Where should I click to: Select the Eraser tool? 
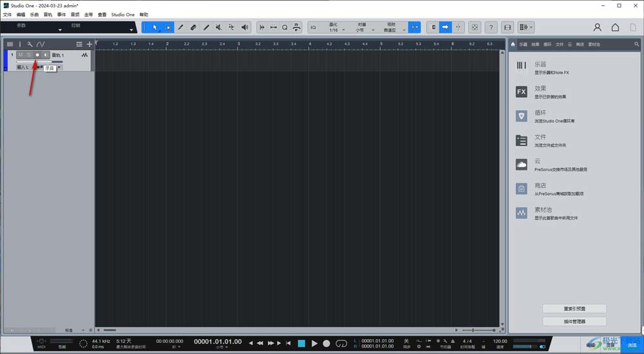click(x=193, y=27)
